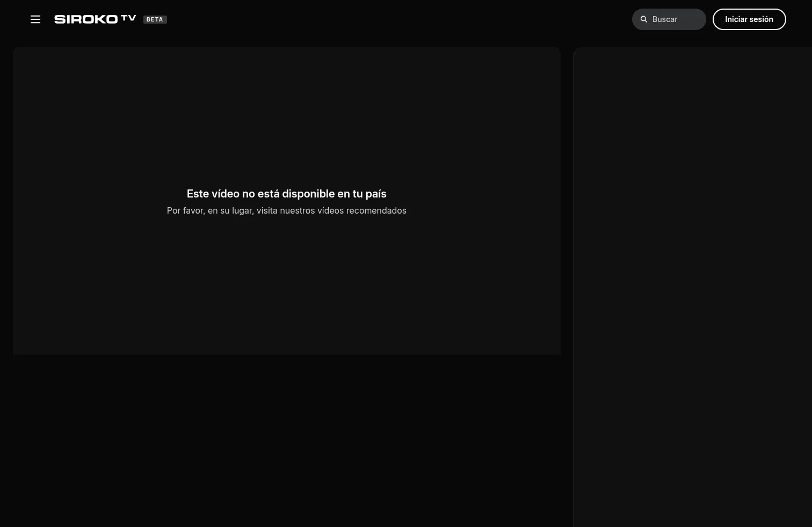Click the Siroko TV logo
This screenshot has height=527, width=812.
pyautogui.click(x=95, y=19)
